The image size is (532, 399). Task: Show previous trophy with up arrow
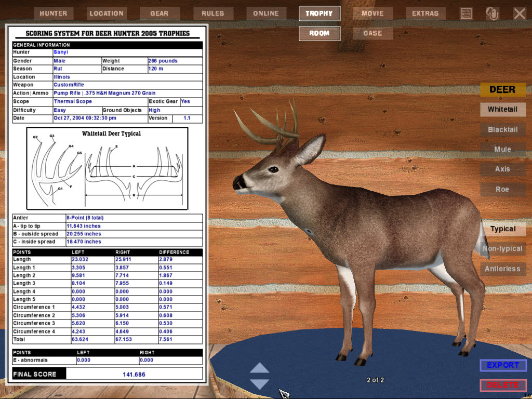pyautogui.click(x=260, y=368)
